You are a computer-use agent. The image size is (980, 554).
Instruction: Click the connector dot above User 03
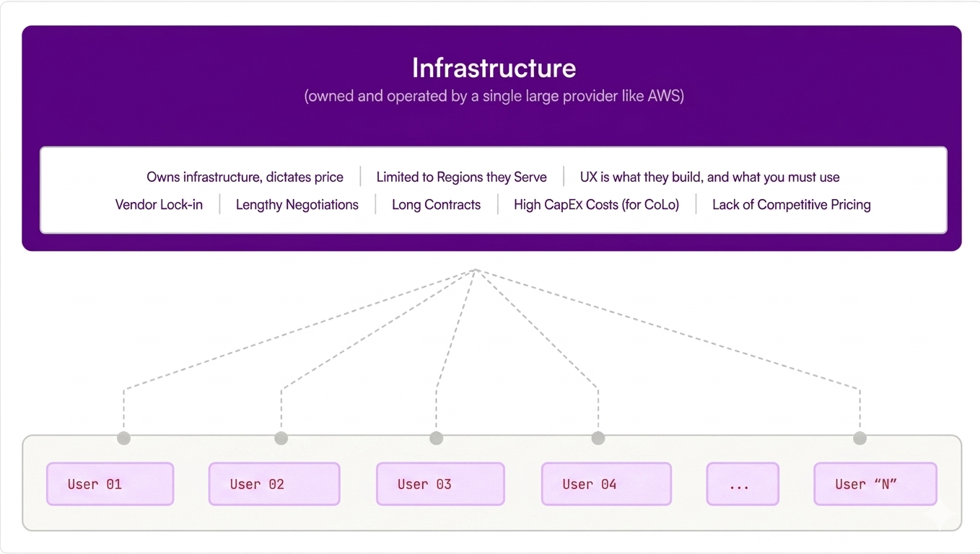tap(436, 438)
